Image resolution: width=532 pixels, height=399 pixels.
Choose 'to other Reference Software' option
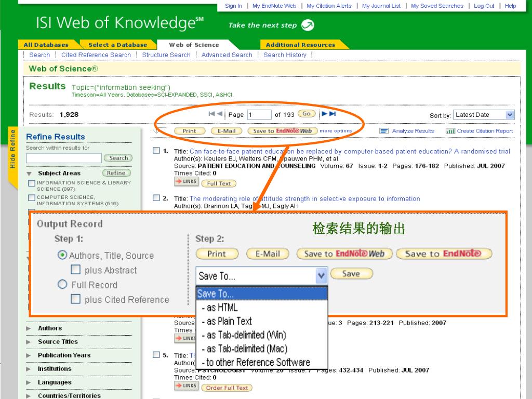[262, 362]
